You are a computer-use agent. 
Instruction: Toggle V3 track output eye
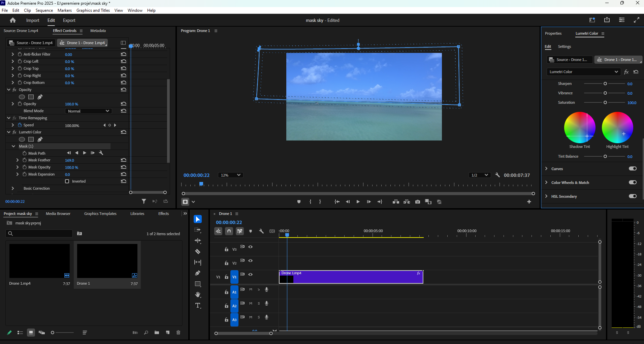click(251, 247)
